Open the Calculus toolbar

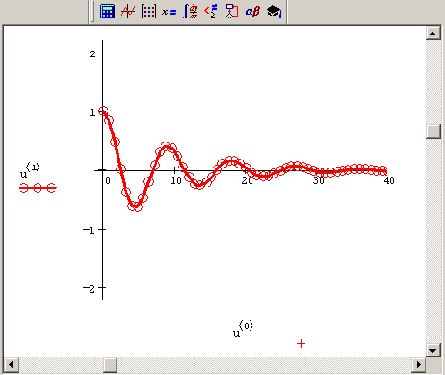(x=190, y=11)
